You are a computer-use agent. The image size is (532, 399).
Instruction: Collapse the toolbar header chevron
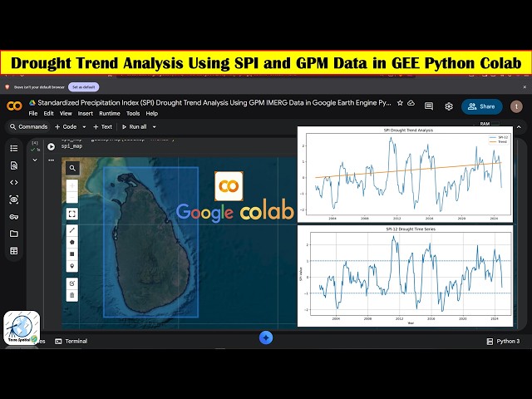click(x=519, y=127)
